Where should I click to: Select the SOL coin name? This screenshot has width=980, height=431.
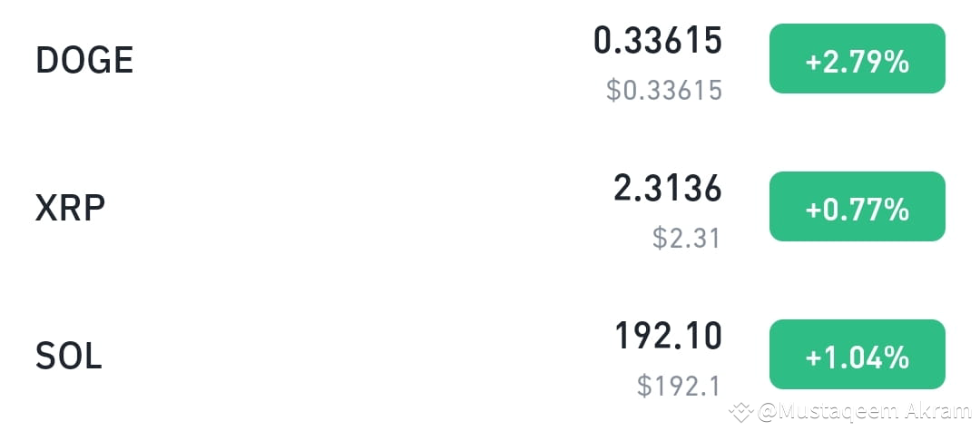[68, 356]
